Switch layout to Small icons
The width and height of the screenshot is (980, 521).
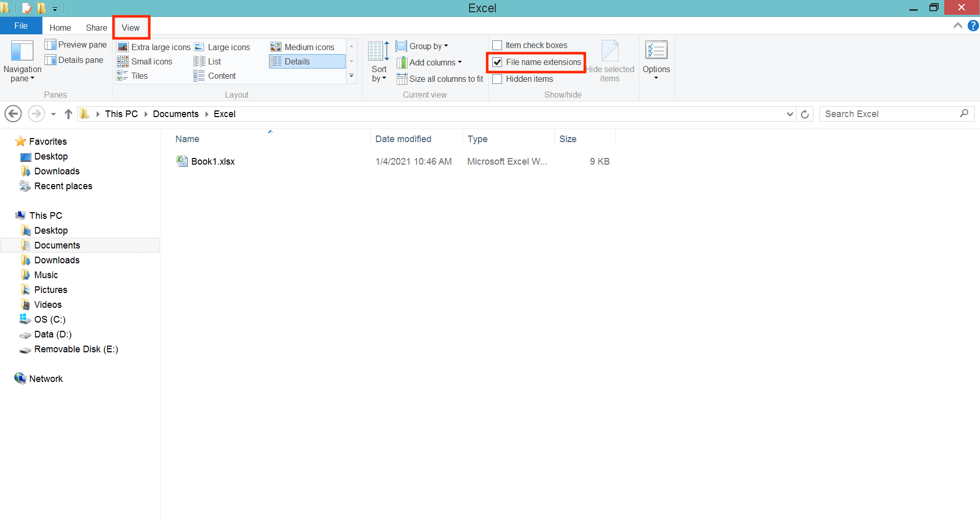145,61
